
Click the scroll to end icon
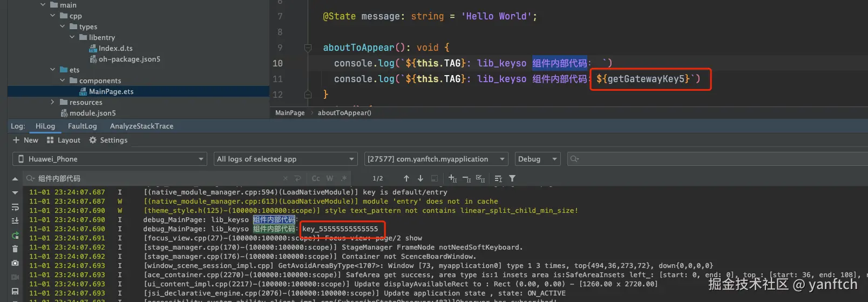pos(15,220)
